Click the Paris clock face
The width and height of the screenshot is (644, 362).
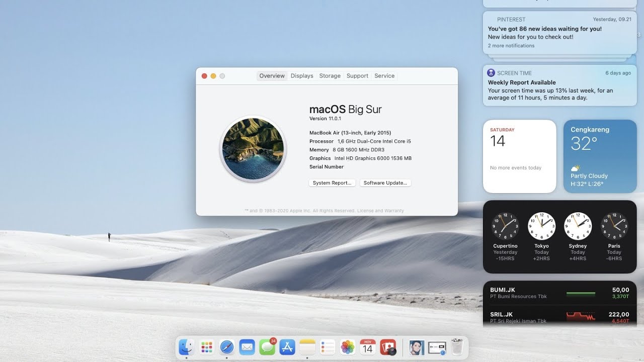(614, 226)
